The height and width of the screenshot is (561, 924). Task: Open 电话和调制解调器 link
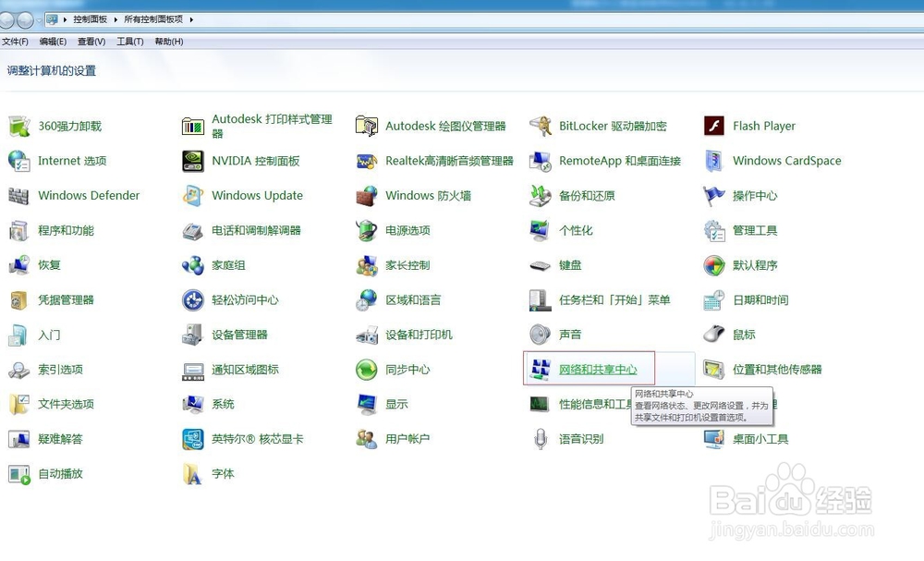click(256, 230)
